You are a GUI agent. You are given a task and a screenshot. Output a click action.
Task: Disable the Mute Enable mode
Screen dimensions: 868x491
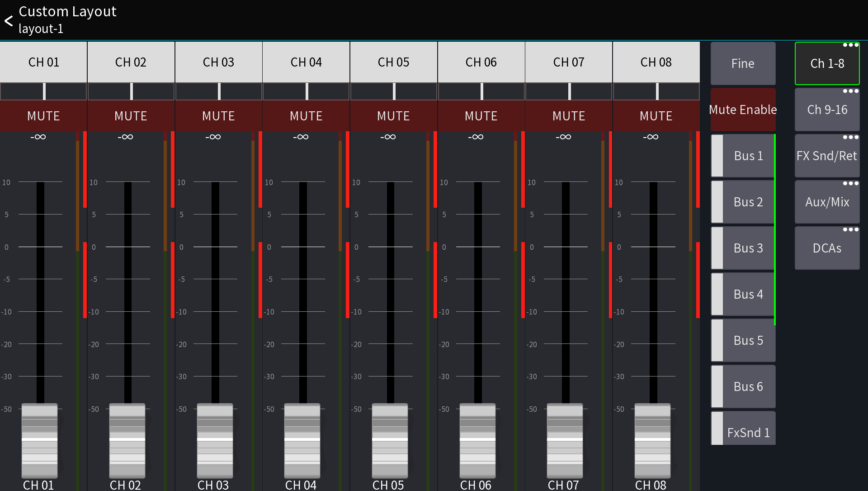[x=743, y=109]
